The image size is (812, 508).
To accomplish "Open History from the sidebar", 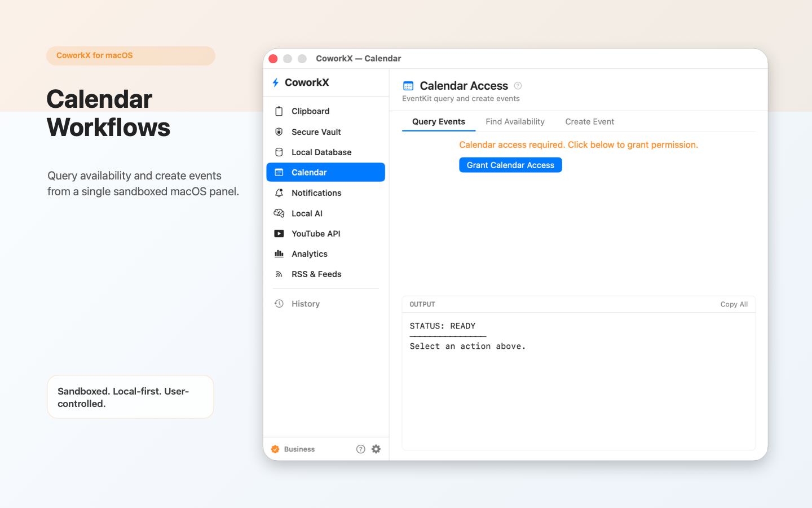I will point(325,304).
